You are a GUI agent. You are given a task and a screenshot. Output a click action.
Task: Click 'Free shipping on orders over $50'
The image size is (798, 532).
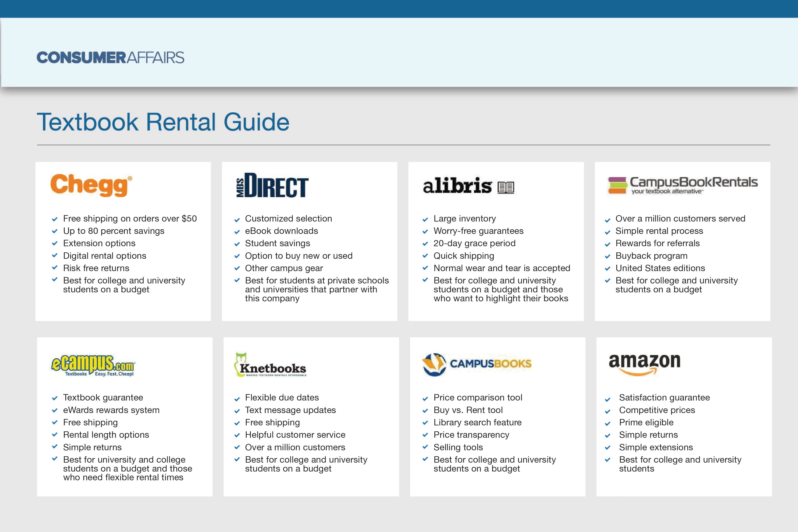[130, 219]
